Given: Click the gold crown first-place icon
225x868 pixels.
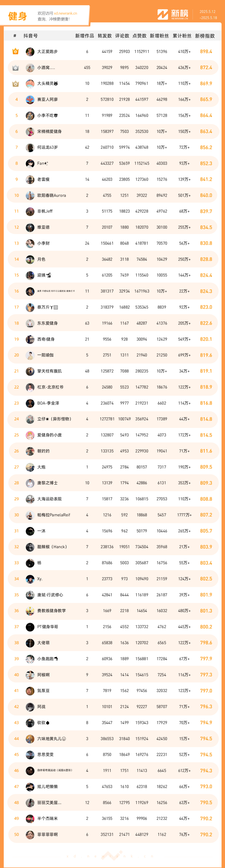Looking at the screenshot, I should click(x=15, y=52).
